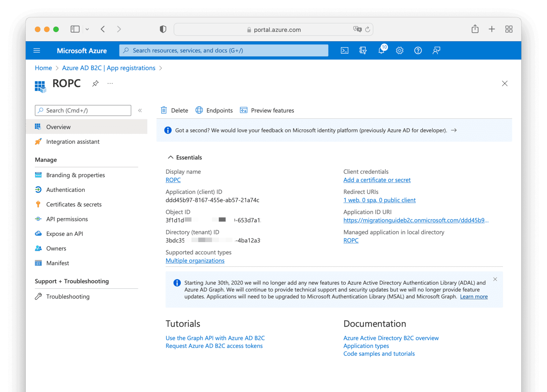Image resolution: width=547 pixels, height=392 pixels.
Task: Select Authentication in the Manage menu
Action: coord(65,190)
